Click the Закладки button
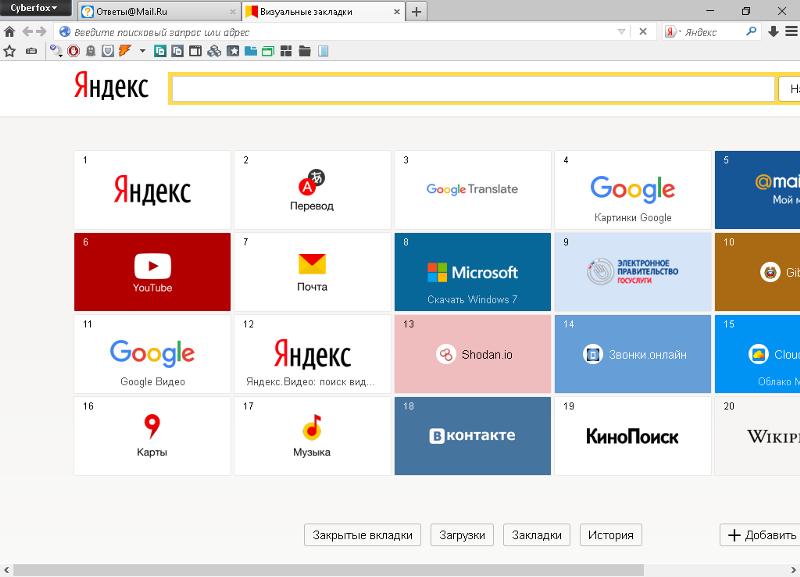 537,535
